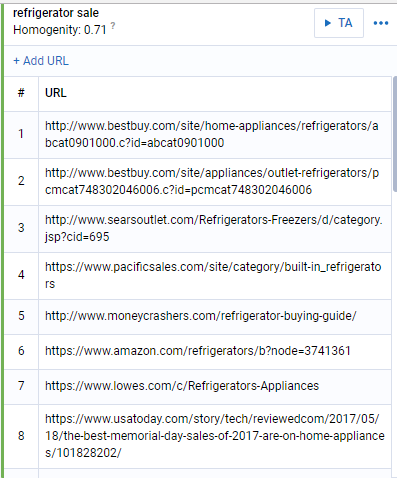Select the amazon.com refrigerators URL
397x478 pixels.
[198, 351]
